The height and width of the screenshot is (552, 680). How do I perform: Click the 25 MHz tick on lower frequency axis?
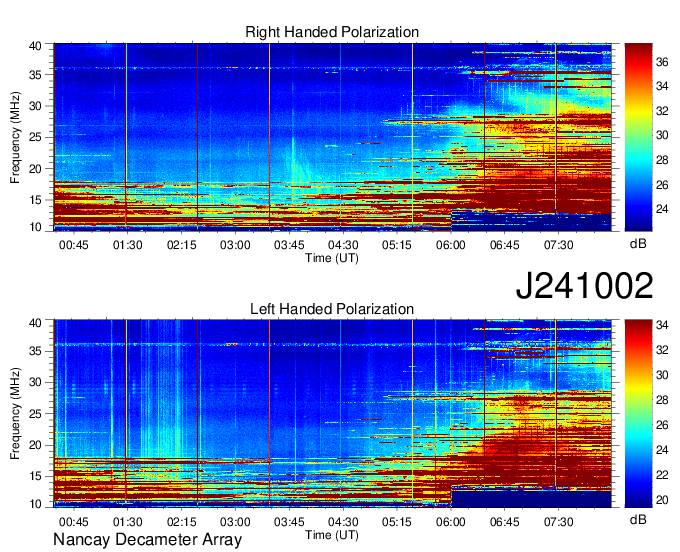point(35,414)
